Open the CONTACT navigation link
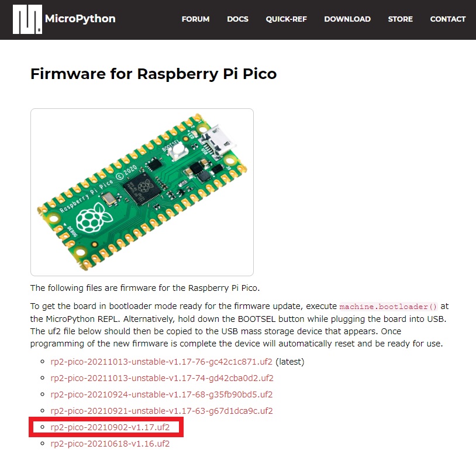The width and height of the screenshot is (476, 453). [448, 19]
